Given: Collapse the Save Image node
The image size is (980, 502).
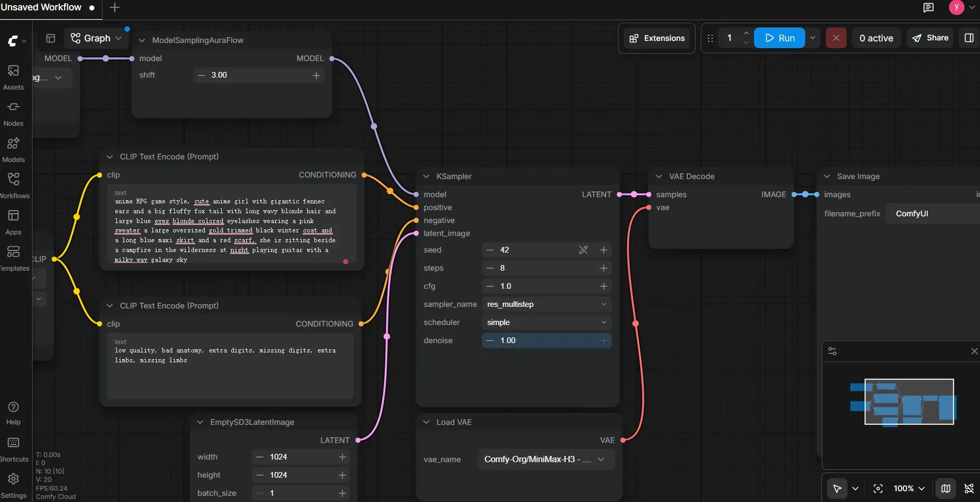Looking at the screenshot, I should [827, 176].
